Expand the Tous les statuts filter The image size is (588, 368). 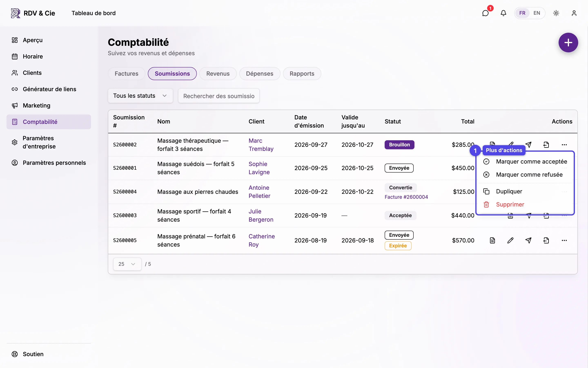[x=140, y=96]
